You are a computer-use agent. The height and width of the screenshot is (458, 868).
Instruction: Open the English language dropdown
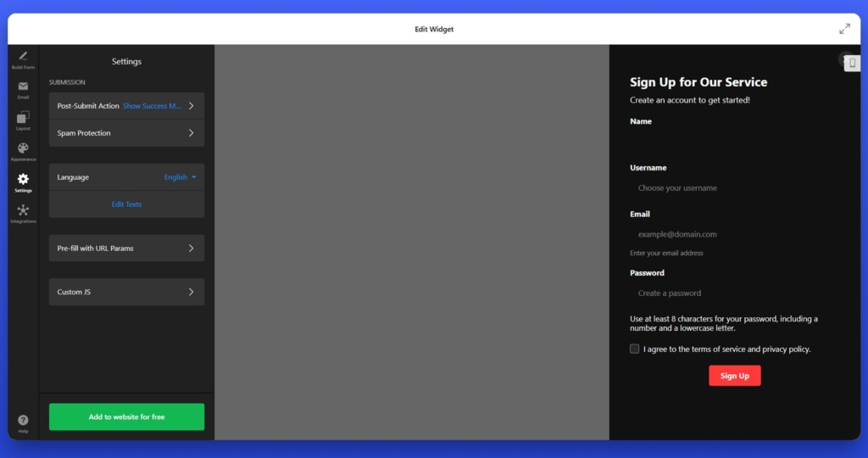(x=180, y=177)
